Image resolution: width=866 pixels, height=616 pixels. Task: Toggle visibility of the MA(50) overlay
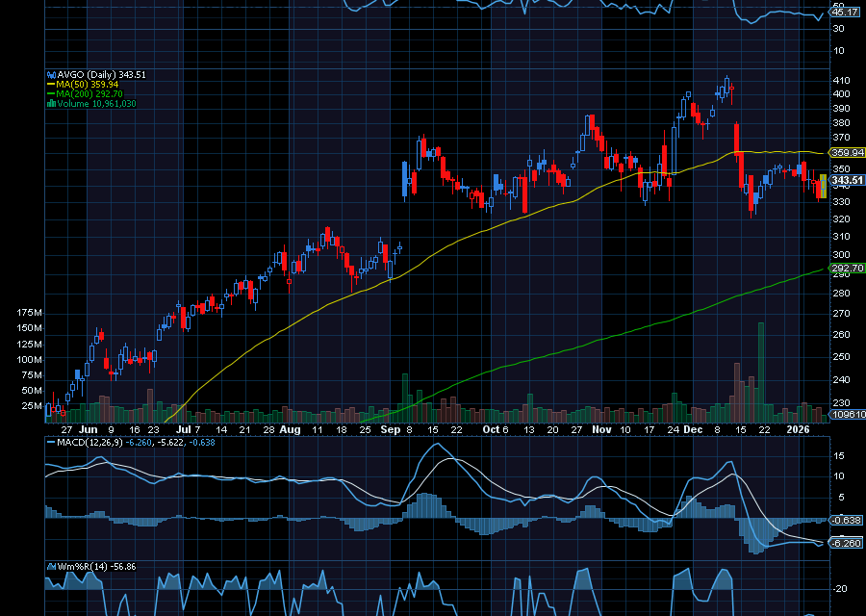pos(50,84)
